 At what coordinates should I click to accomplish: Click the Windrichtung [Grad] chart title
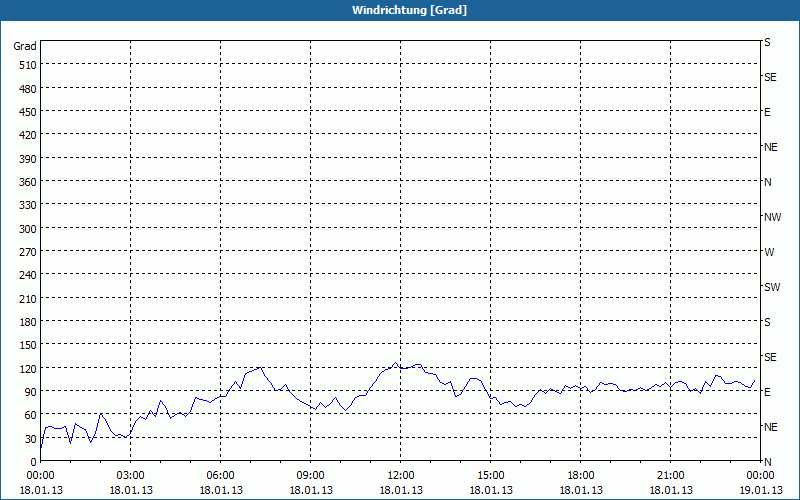[x=409, y=10]
